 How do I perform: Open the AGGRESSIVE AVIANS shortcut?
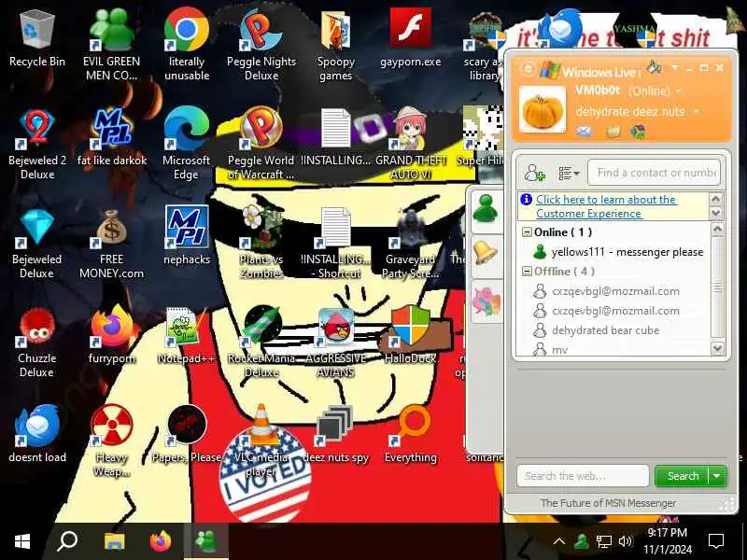336,343
